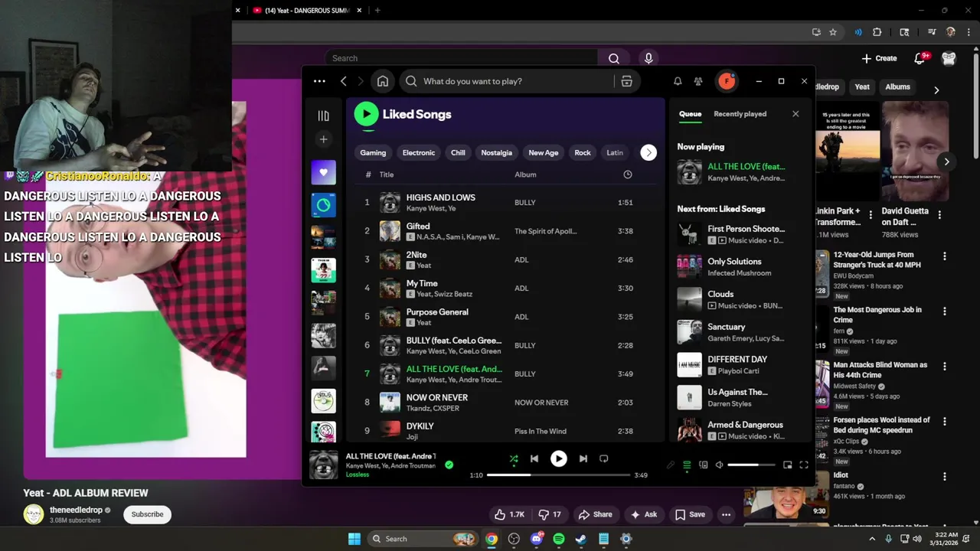Image resolution: width=980 pixels, height=551 pixels.
Task: Open Spotify's Browse icon beside the search bar
Action: pos(626,81)
